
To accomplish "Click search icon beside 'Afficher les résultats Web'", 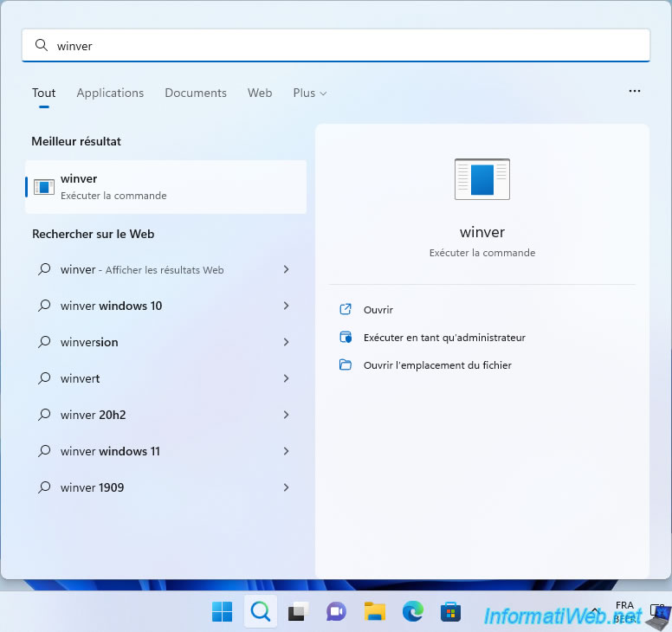I will point(44,269).
